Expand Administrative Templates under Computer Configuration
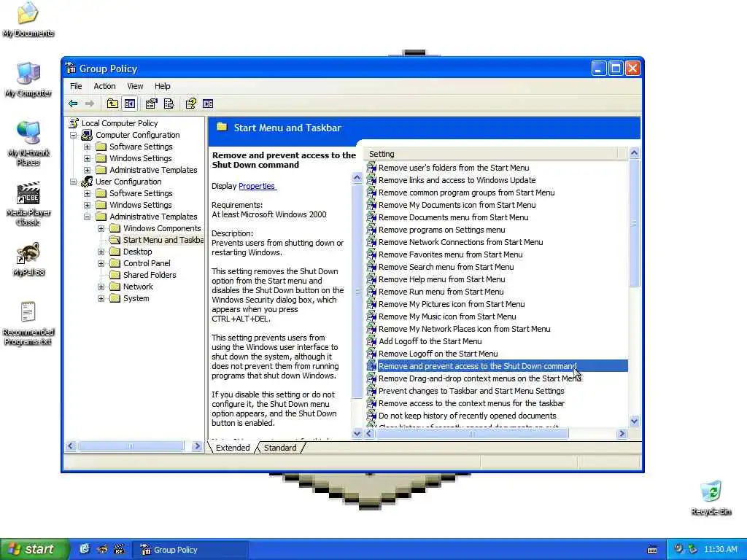747x560 pixels. (88, 170)
